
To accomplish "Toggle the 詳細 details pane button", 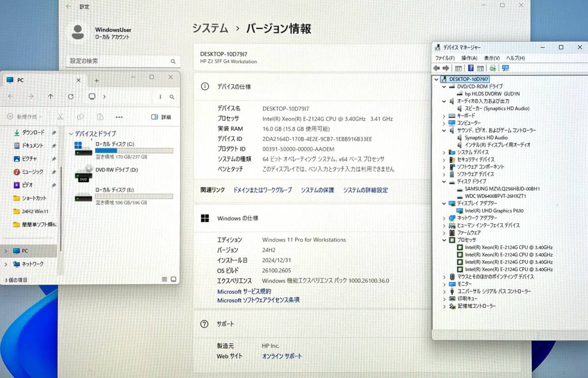I will click(x=161, y=117).
